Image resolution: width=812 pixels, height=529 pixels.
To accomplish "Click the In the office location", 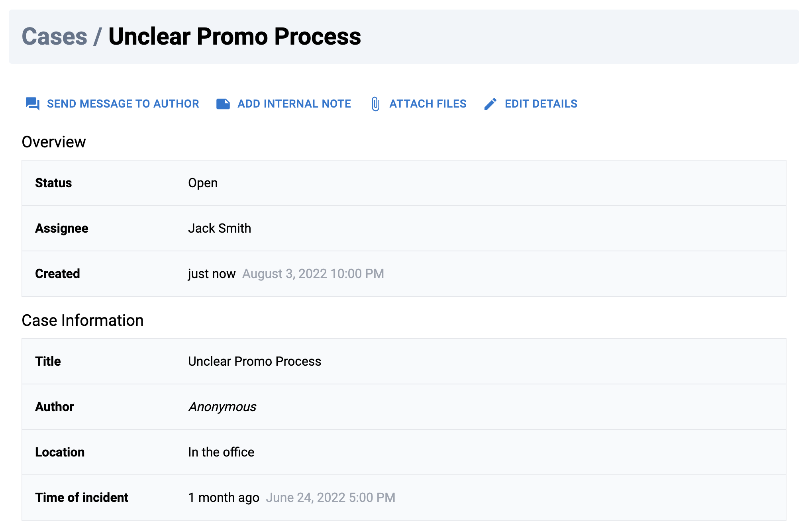I will coord(221,452).
